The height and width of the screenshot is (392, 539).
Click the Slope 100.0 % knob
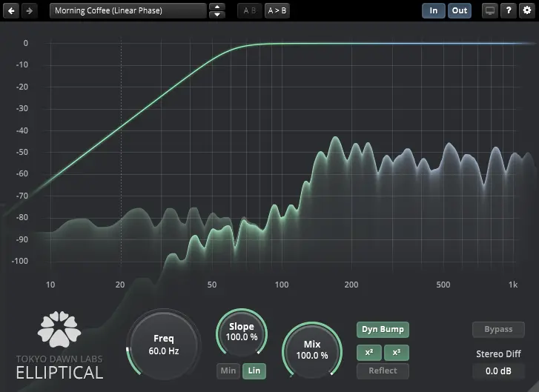pos(242,332)
